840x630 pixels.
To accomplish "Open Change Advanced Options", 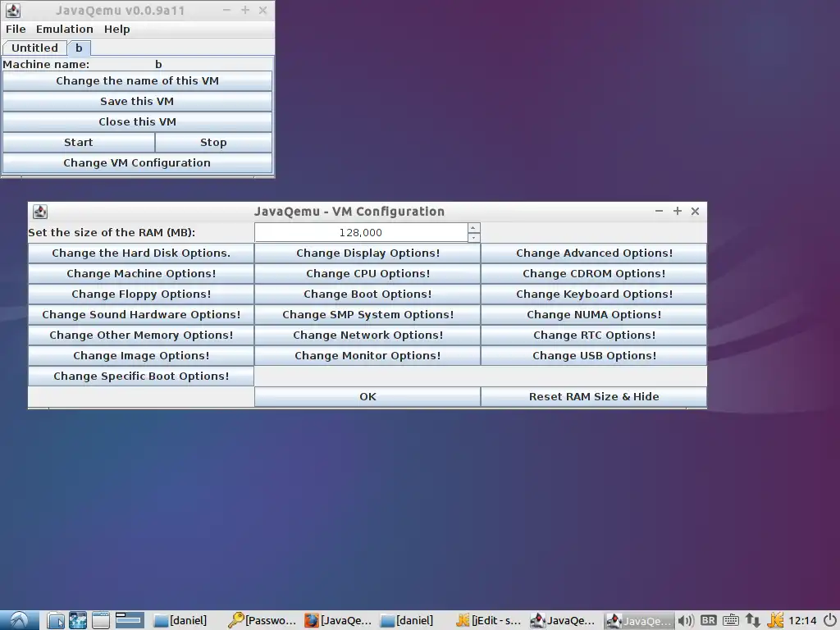I will pos(594,253).
